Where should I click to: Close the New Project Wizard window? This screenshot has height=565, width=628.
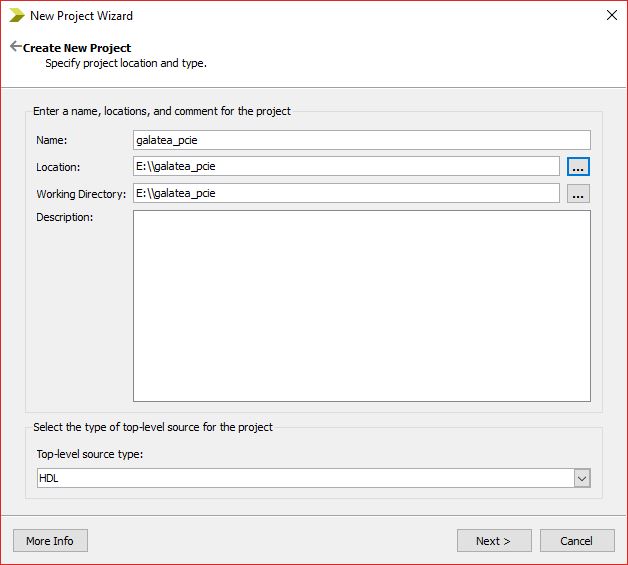(611, 16)
